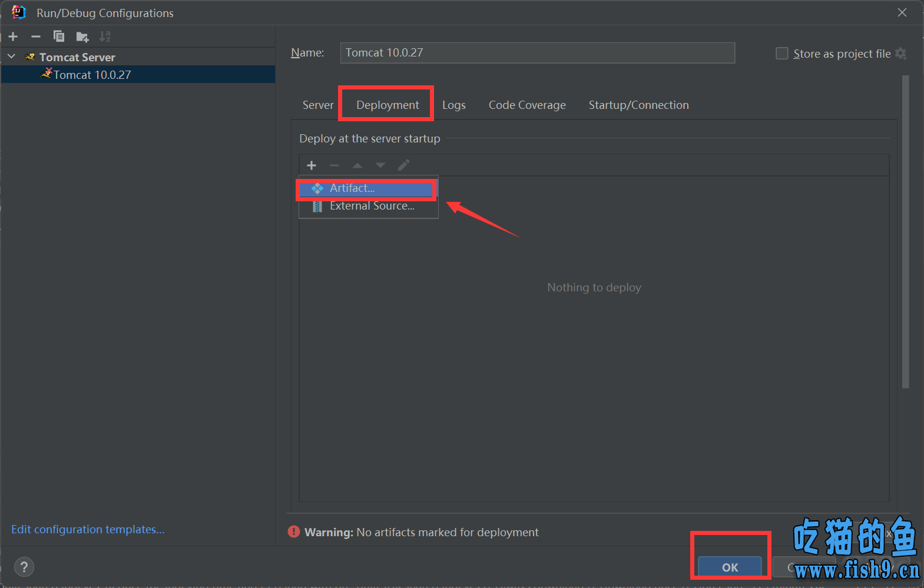This screenshot has height=588, width=924.
Task: Enable Store as project file checkbox
Action: click(782, 54)
